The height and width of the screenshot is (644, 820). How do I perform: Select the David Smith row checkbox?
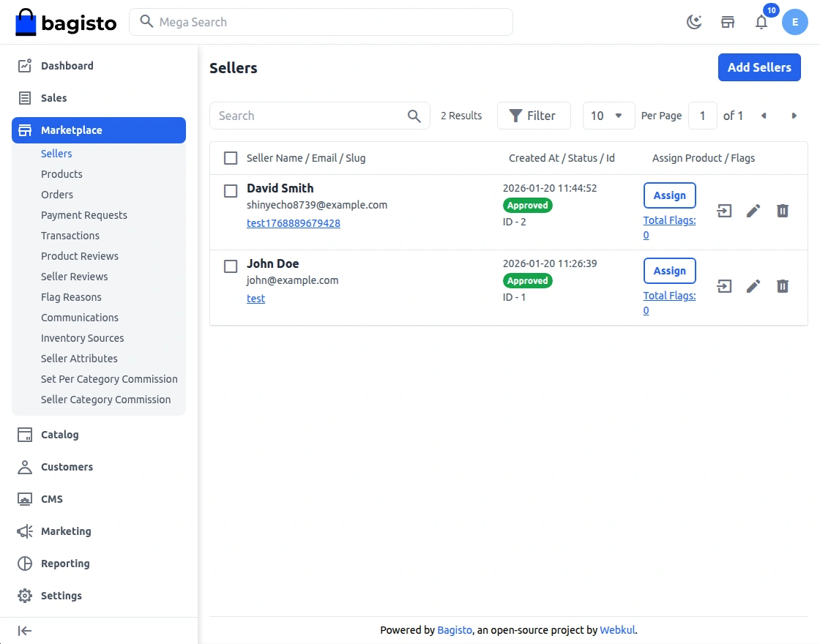(x=231, y=191)
